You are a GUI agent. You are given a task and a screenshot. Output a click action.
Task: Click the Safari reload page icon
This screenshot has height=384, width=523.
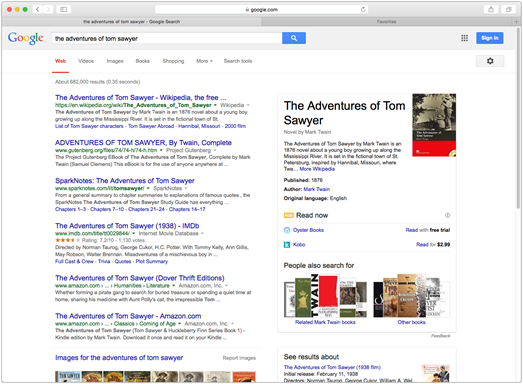tap(363, 9)
